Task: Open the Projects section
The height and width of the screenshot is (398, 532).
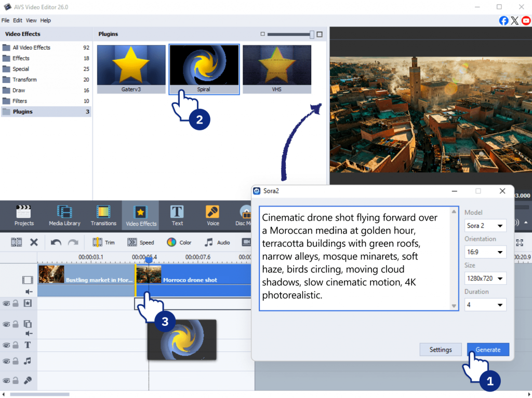Action: (24, 215)
